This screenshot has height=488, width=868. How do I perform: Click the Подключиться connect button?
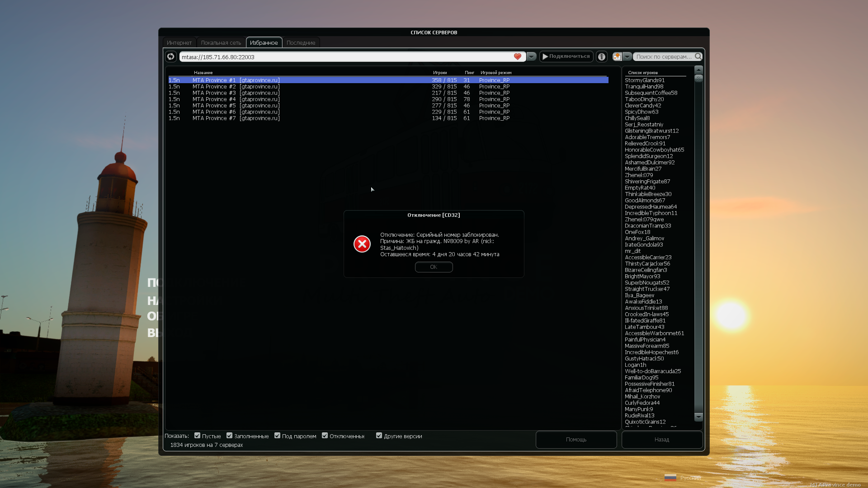pyautogui.click(x=566, y=56)
